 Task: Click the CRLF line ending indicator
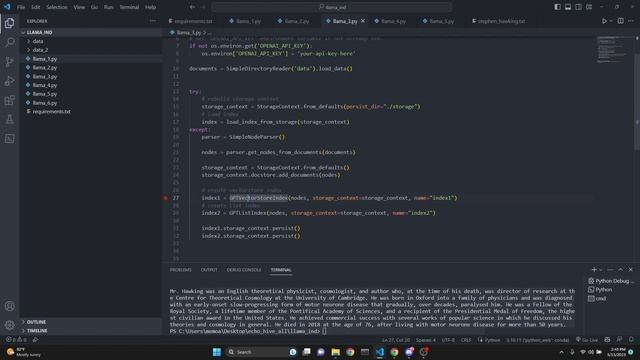tap(466, 340)
